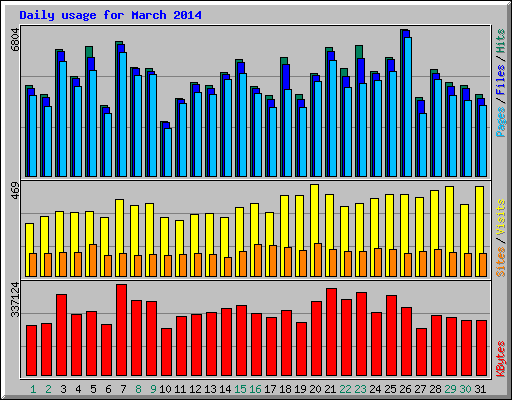Click the orange sites bar for day 5
This screenshot has height=400, width=512.
click(x=93, y=260)
